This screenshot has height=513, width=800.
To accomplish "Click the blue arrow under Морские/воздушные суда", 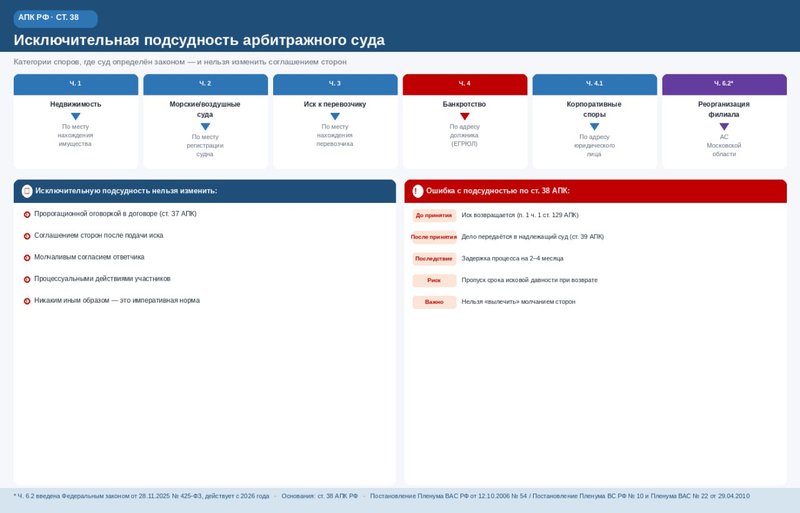I will pos(205,127).
